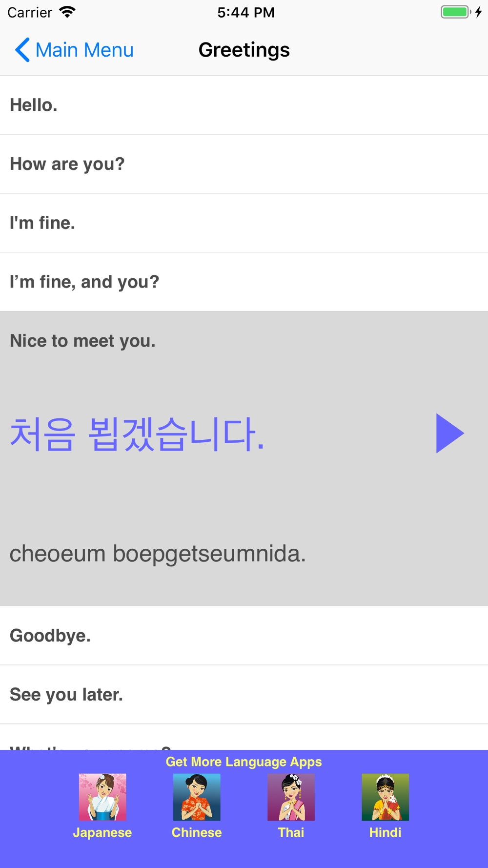
Task: Tap the Korean text 처음 뵙겠습니다
Action: pos(137,434)
